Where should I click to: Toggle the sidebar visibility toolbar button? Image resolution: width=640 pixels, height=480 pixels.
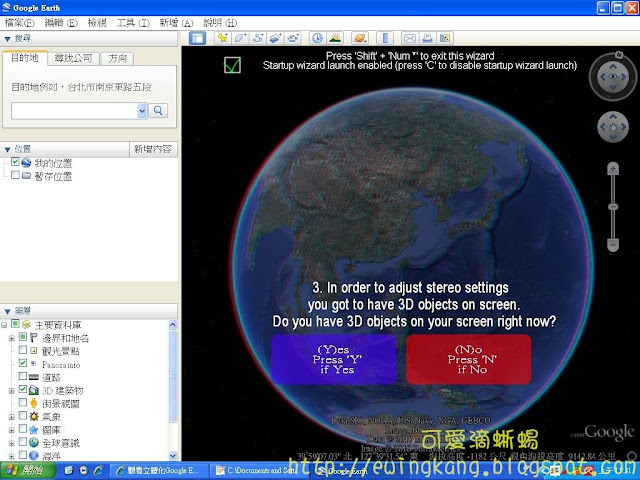198,38
